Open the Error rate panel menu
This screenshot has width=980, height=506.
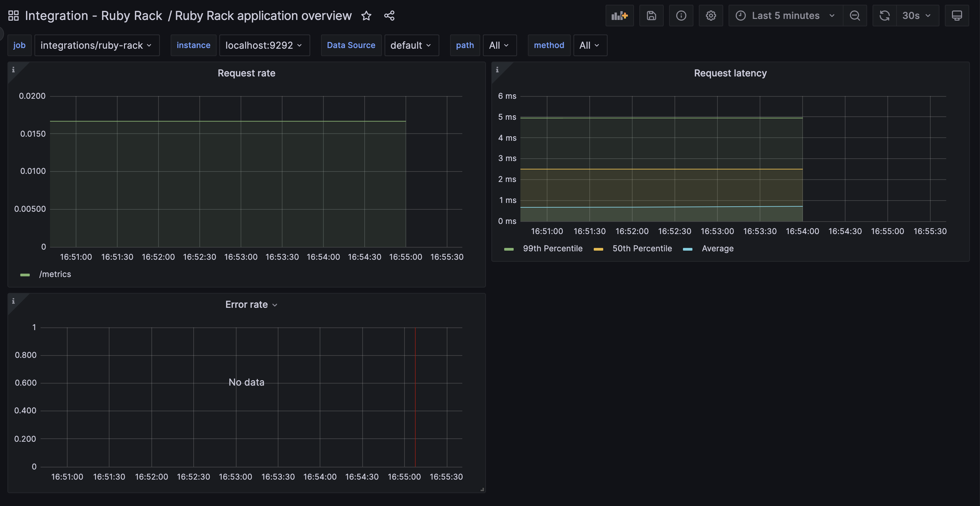(275, 305)
